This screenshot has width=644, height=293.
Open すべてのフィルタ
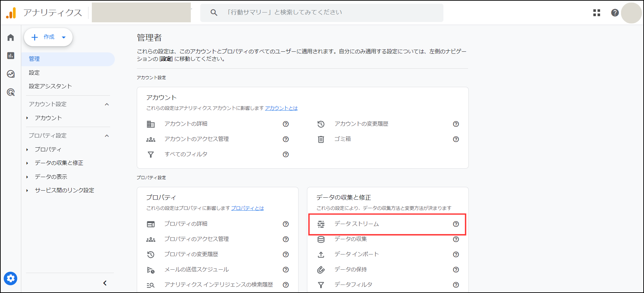pos(186,154)
